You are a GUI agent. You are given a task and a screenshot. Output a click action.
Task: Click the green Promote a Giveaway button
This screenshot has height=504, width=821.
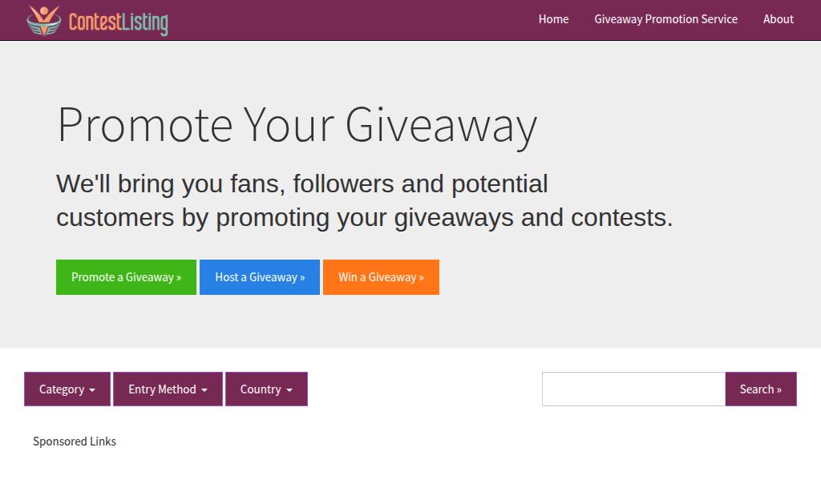point(126,277)
